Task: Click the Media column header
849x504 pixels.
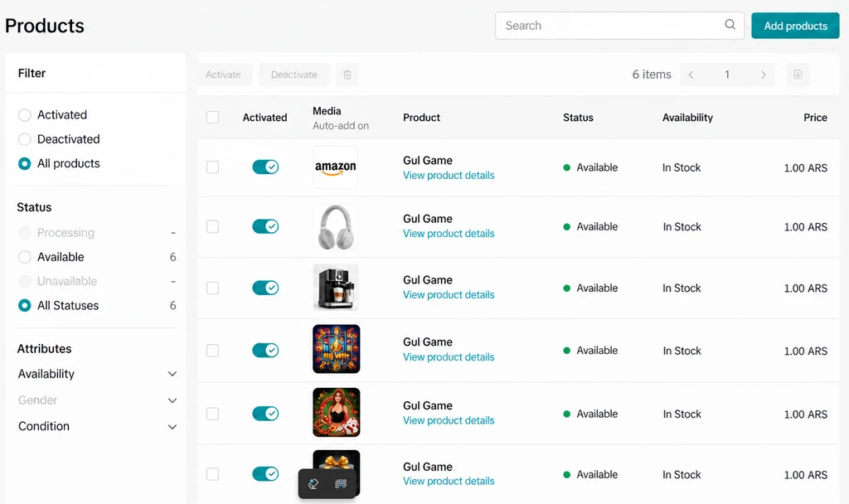Action: (327, 111)
